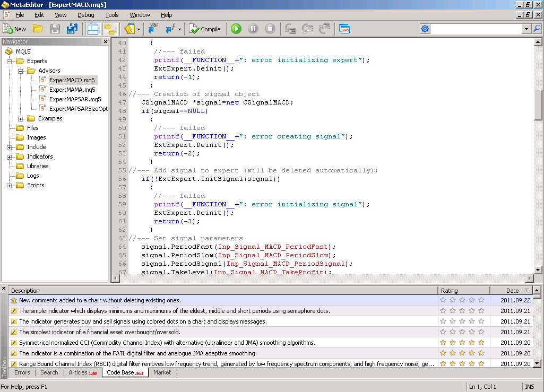This screenshot has height=392, width=544.
Task: Click the search magnifier icon in toolbar
Action: pyautogui.click(x=537, y=29)
